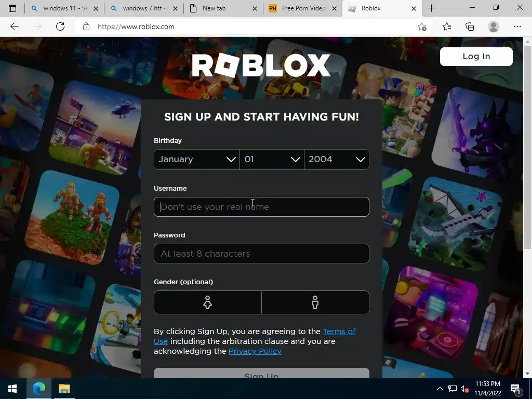Screen dimensions: 532x399
Task: Open a new browser tab with plus
Action: click(x=431, y=8)
